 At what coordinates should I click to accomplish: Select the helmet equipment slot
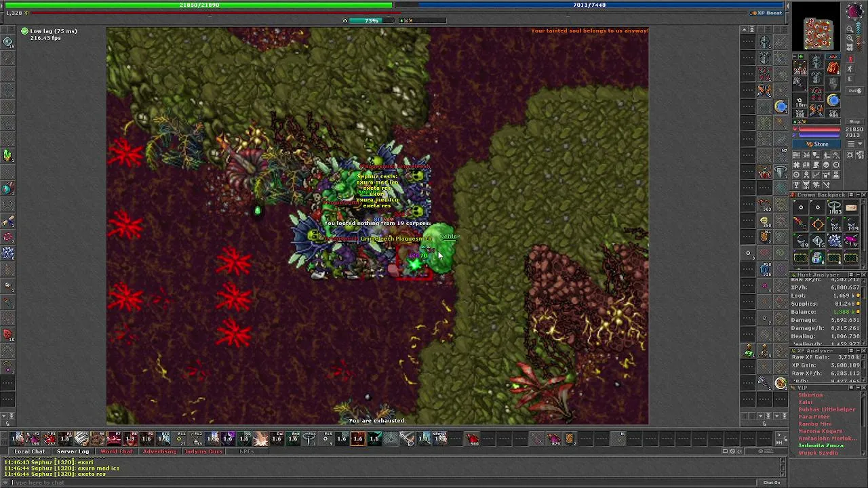click(816, 62)
